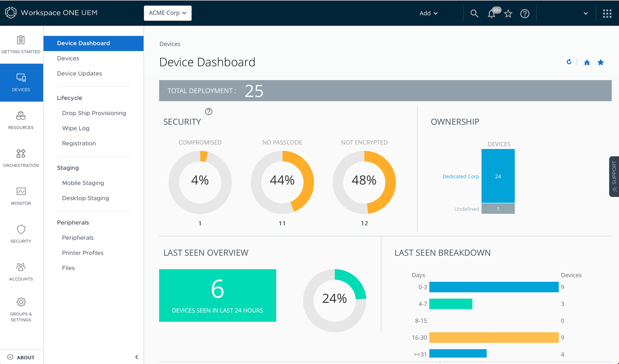Open the help question mark icon

point(525,13)
